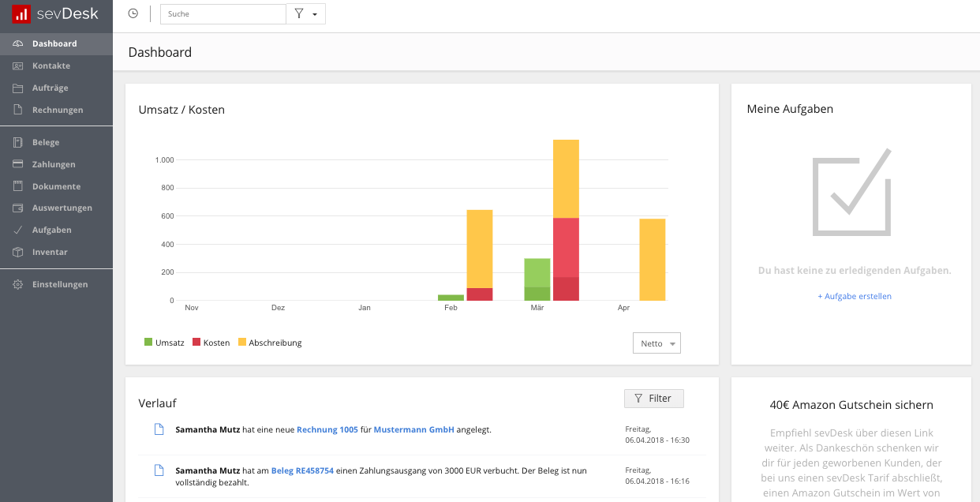Screen dimensions: 980x502
Task: Open the Netto dropdown under the chart
Action: pyautogui.click(x=656, y=343)
